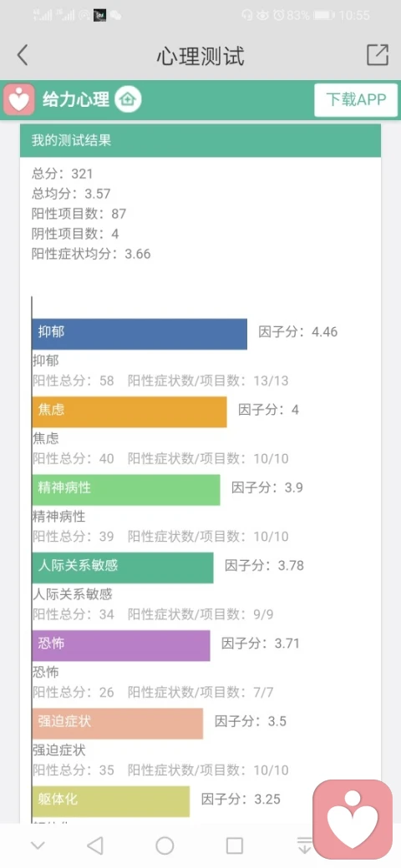Collapse the navigation bar with down chevron
The width and height of the screenshot is (401, 868).
(38, 845)
